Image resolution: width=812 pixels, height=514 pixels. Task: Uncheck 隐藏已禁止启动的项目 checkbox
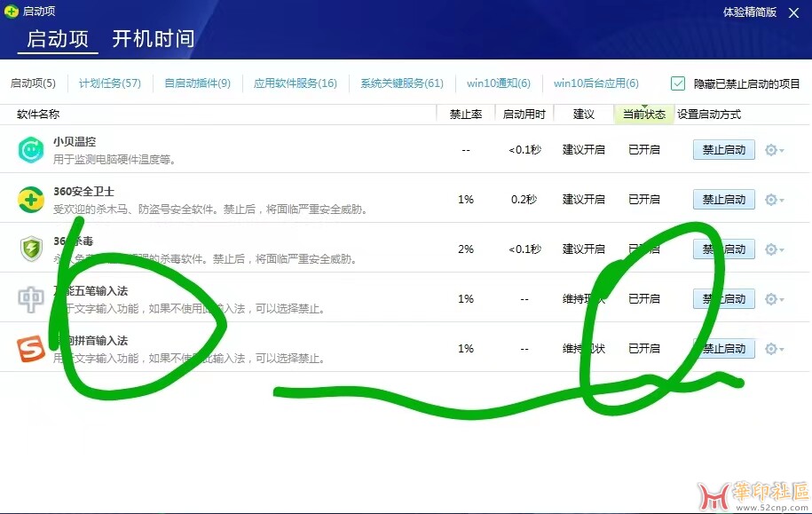677,83
